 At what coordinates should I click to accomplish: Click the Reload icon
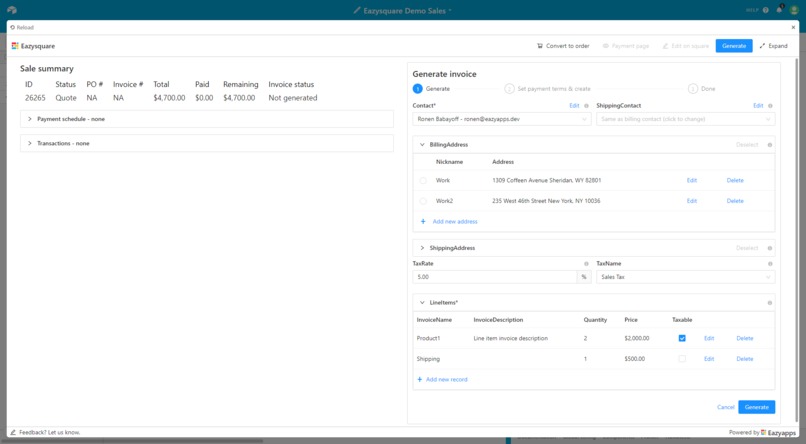[12, 27]
